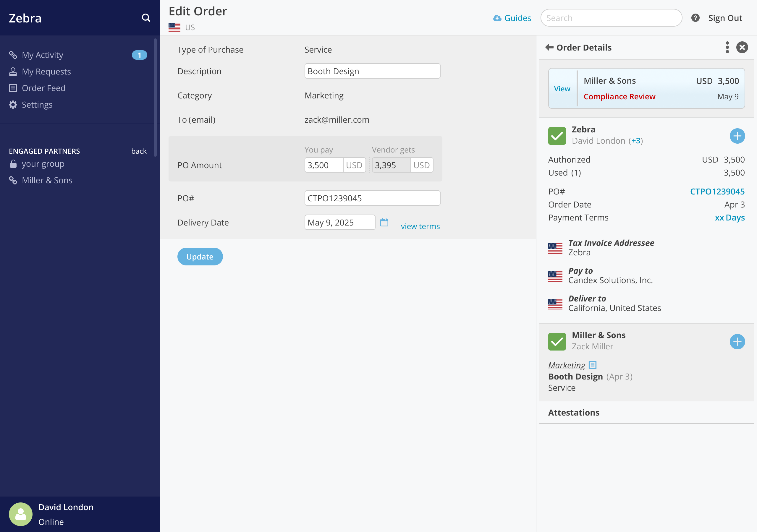
Task: Click into the Description input field
Action: [372, 71]
